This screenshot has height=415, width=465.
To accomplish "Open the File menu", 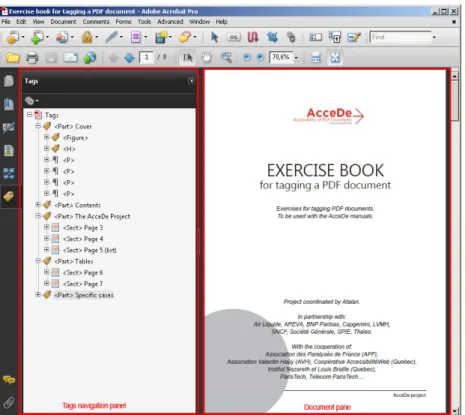I will pyautogui.click(x=6, y=22).
